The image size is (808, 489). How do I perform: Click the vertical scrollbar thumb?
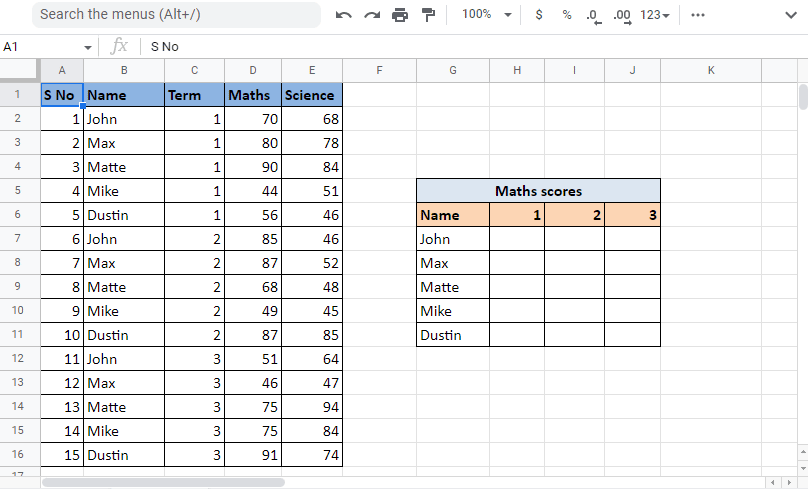click(802, 97)
